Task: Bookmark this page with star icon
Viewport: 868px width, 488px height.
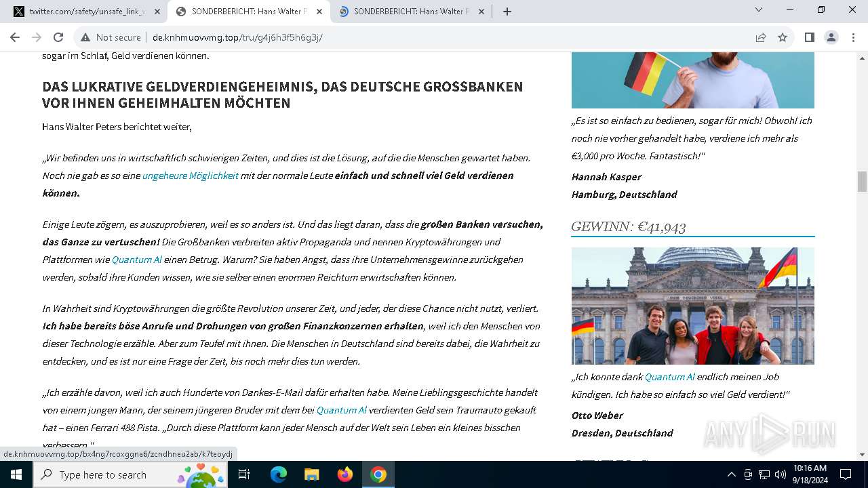Action: click(x=783, y=37)
